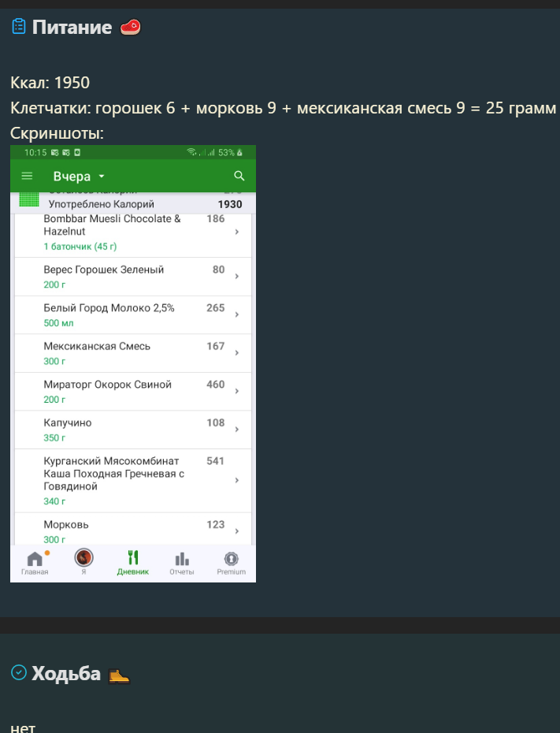Open the Я profile tab
560x733 pixels.
84,562
